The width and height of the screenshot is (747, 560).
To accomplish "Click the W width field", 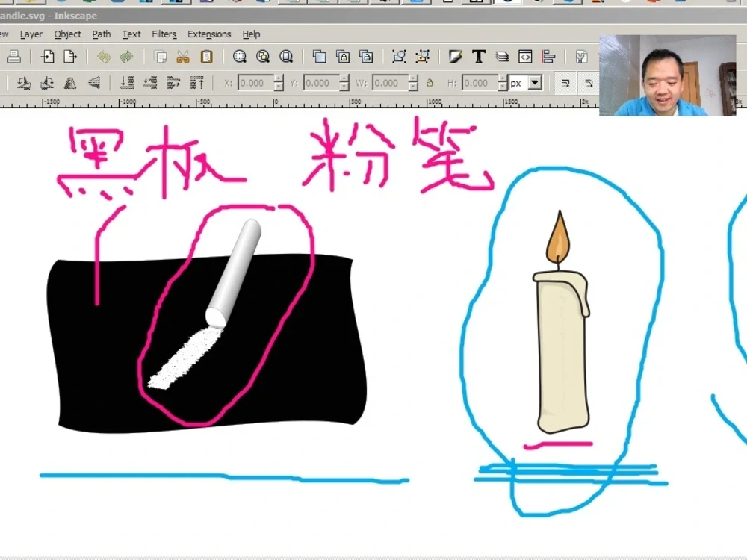I will pos(391,83).
